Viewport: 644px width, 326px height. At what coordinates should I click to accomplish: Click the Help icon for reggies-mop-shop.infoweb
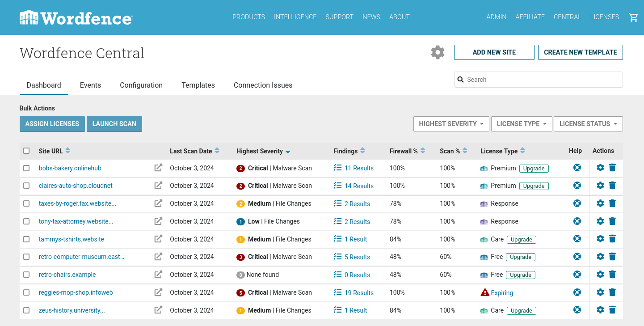(x=577, y=292)
